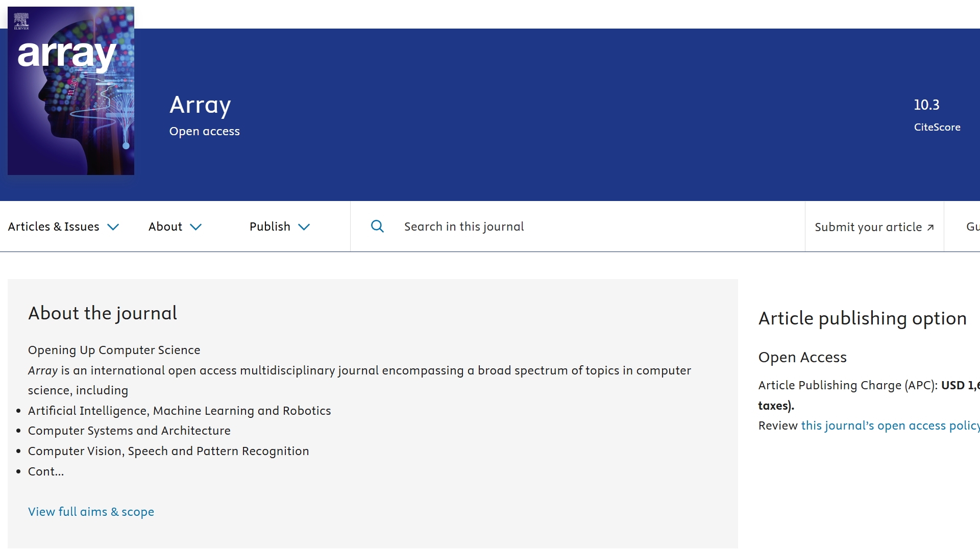This screenshot has height=551, width=980.
Task: Click Computer Vision, Speech and Pattern Recognition item
Action: coord(168,451)
